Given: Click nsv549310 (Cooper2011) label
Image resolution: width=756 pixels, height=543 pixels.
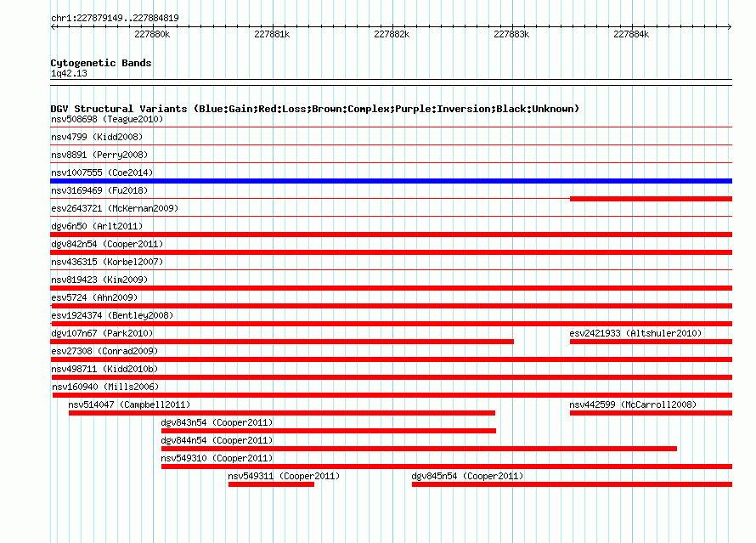Looking at the screenshot, I should click(x=217, y=458).
